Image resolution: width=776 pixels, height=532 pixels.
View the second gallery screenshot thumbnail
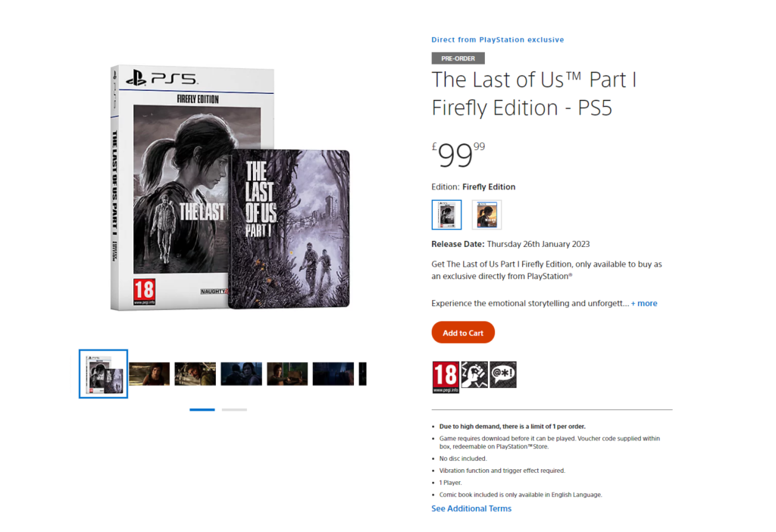[149, 374]
